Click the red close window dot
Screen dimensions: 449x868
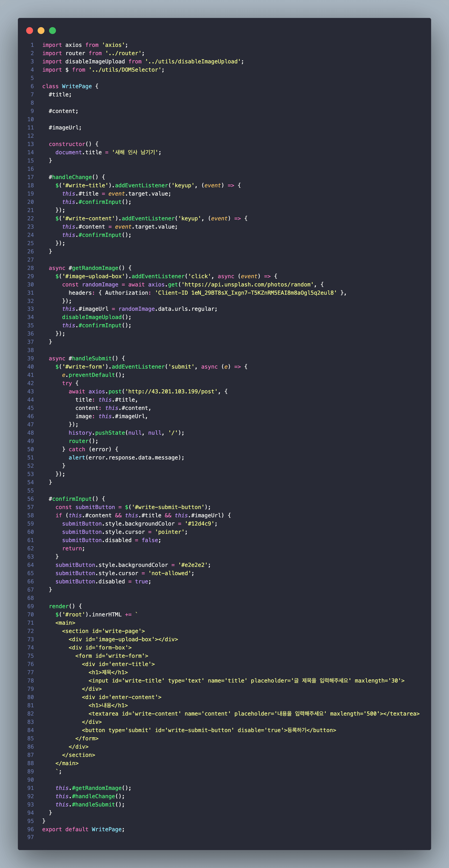click(x=30, y=31)
